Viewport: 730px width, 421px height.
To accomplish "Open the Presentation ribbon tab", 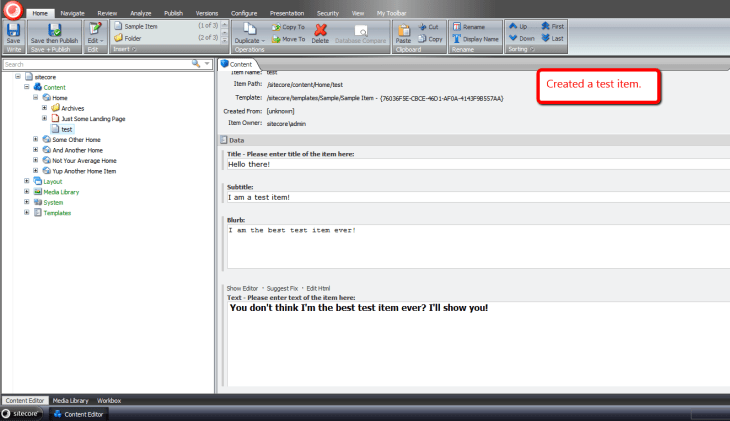I will coord(287,13).
